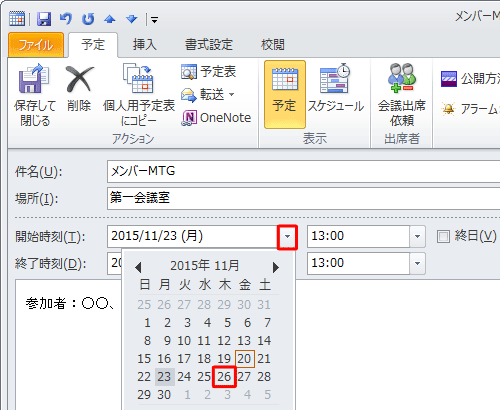Click the Undo arrow in quick access toolbar
Screen dimensions: 500x410
(x=66, y=19)
